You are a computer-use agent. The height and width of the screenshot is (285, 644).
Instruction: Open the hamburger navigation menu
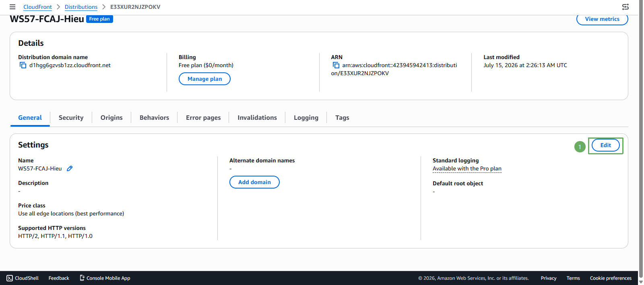click(x=12, y=7)
